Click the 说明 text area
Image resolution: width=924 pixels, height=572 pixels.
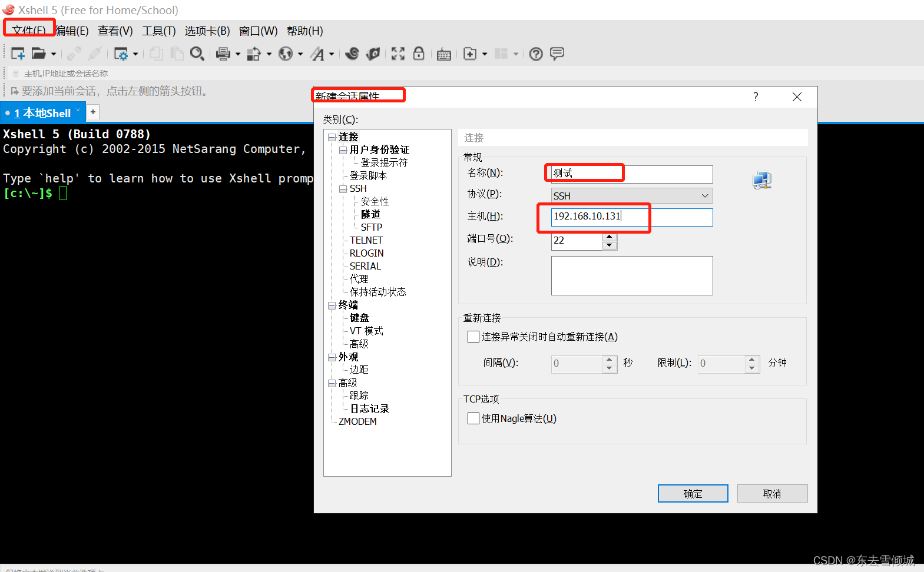point(632,275)
